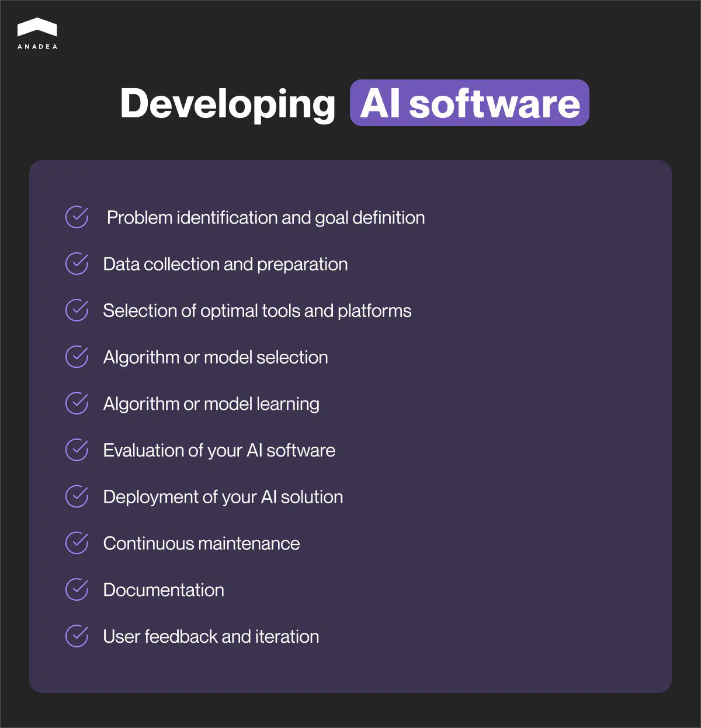Expand the purple checklist panel
This screenshot has width=701, height=728.
(350, 426)
